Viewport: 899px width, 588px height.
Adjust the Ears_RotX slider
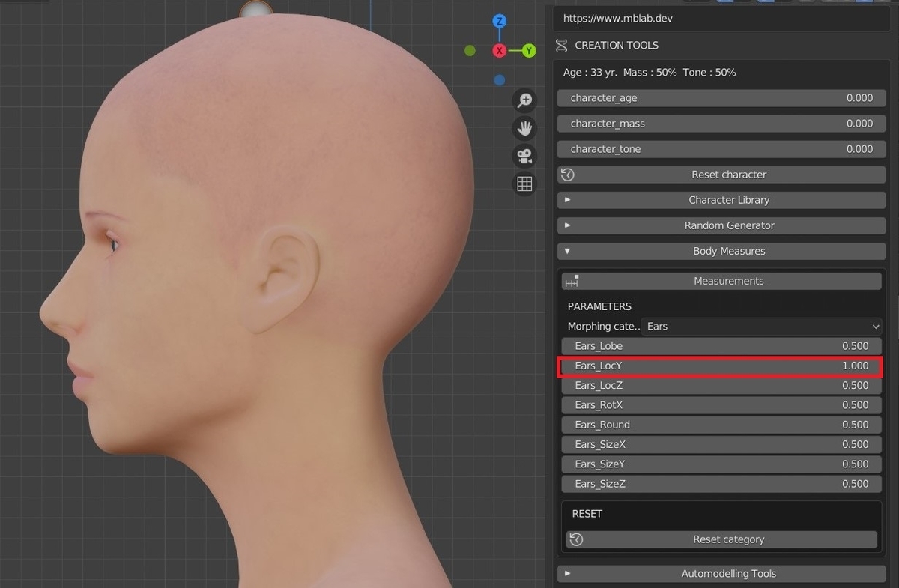pos(721,405)
